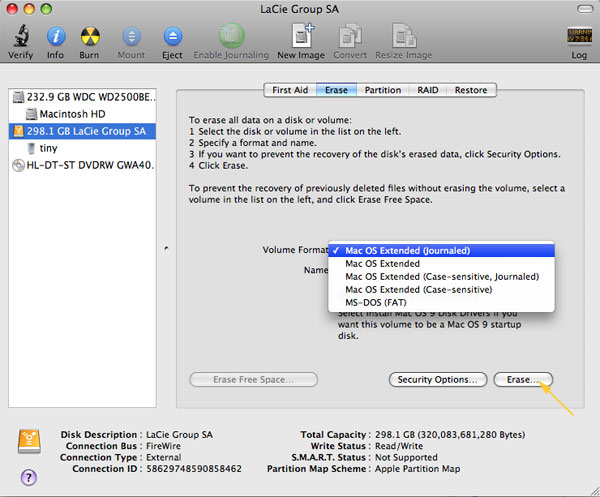Choose Mac OS Extended (Case-sensitive, Journaled)

pos(442,277)
